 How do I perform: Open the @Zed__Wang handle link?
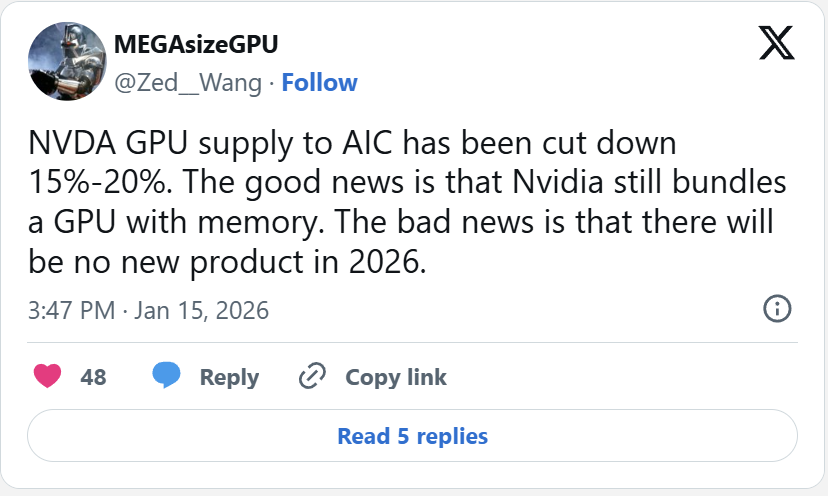(x=187, y=82)
